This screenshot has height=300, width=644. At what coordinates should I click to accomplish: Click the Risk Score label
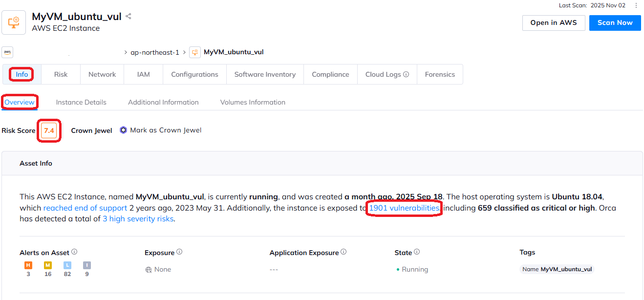click(19, 130)
